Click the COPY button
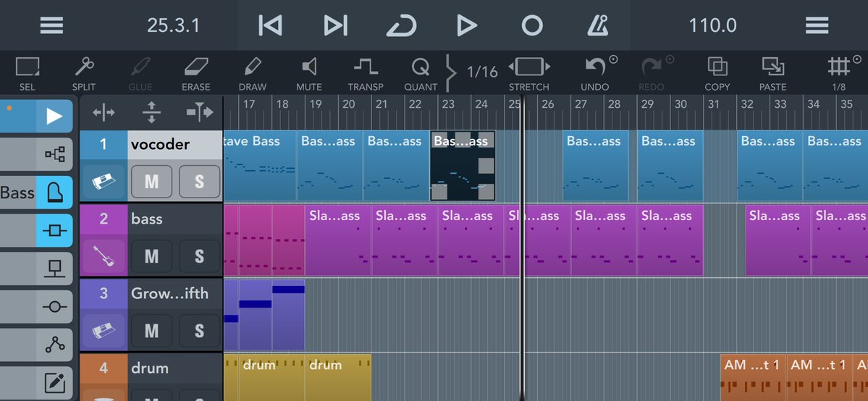 717,74
